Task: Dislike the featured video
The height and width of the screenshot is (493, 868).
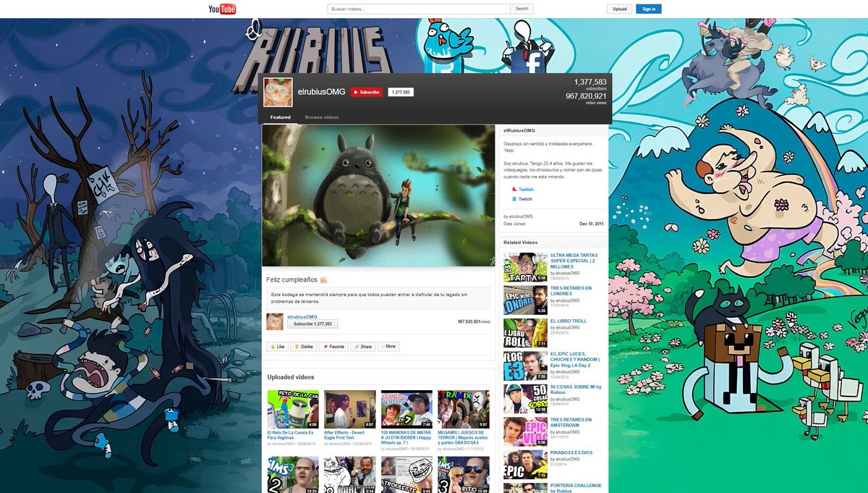Action: coord(305,347)
